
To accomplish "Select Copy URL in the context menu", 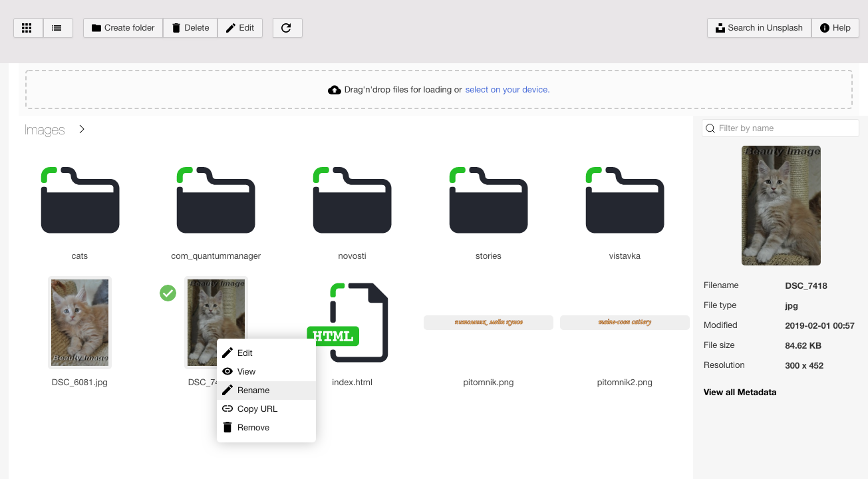I will coord(258,408).
